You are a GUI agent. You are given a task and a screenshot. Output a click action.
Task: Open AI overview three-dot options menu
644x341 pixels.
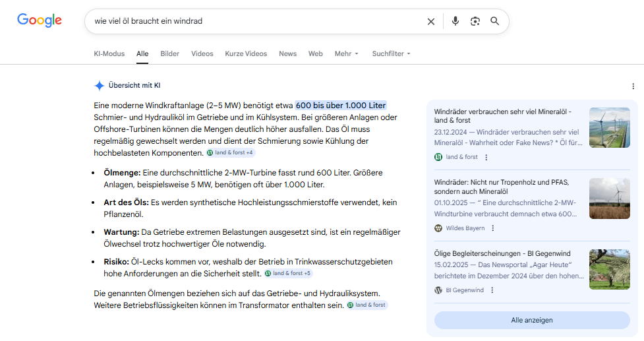coord(633,86)
